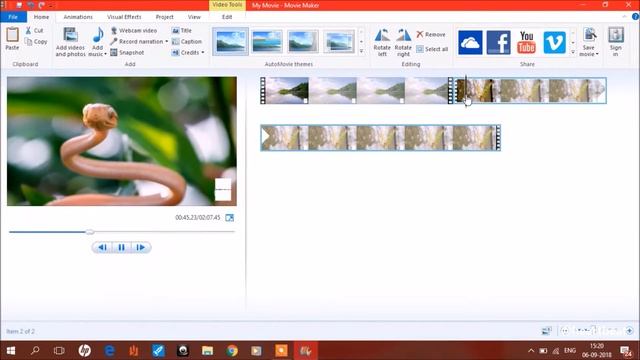This screenshot has width=640, height=360.
Task: Switch to the Project tab
Action: coord(164,17)
